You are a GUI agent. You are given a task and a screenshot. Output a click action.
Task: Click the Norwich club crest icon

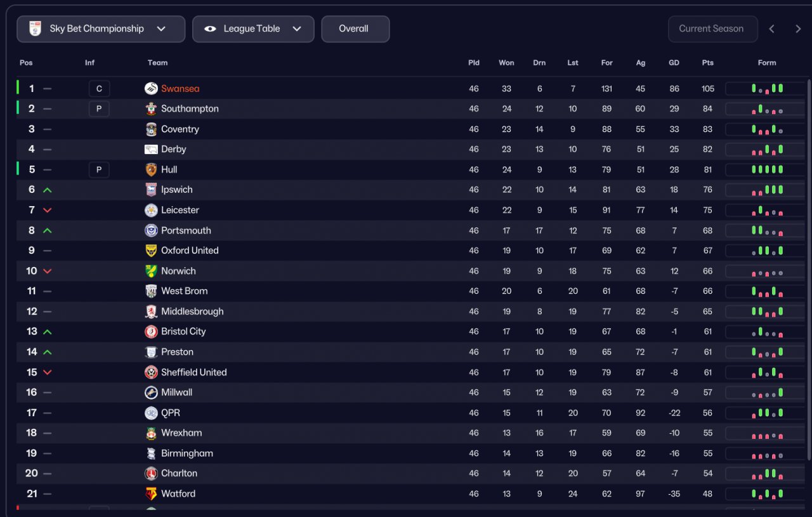151,271
